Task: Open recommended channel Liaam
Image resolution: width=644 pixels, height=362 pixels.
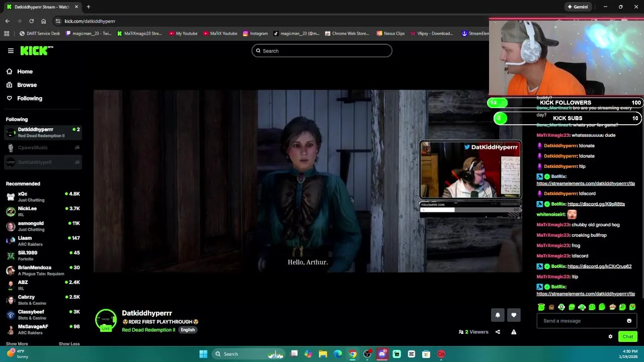Action: point(43,241)
